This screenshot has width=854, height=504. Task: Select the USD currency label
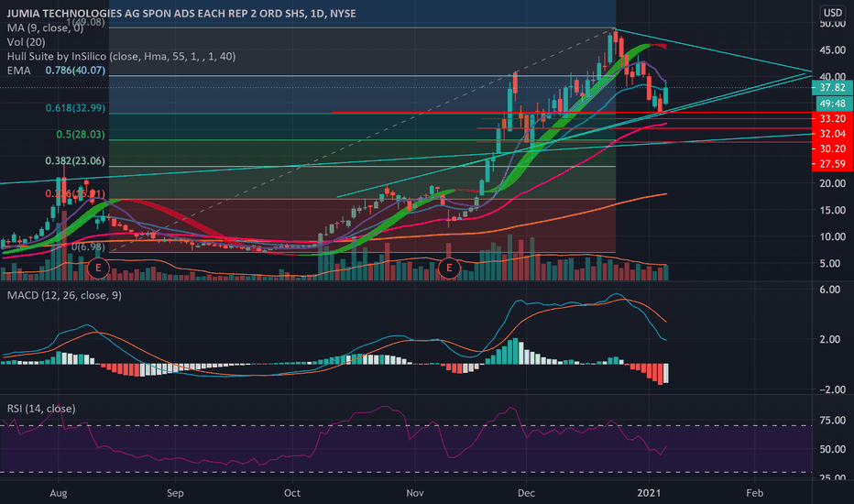[832, 12]
